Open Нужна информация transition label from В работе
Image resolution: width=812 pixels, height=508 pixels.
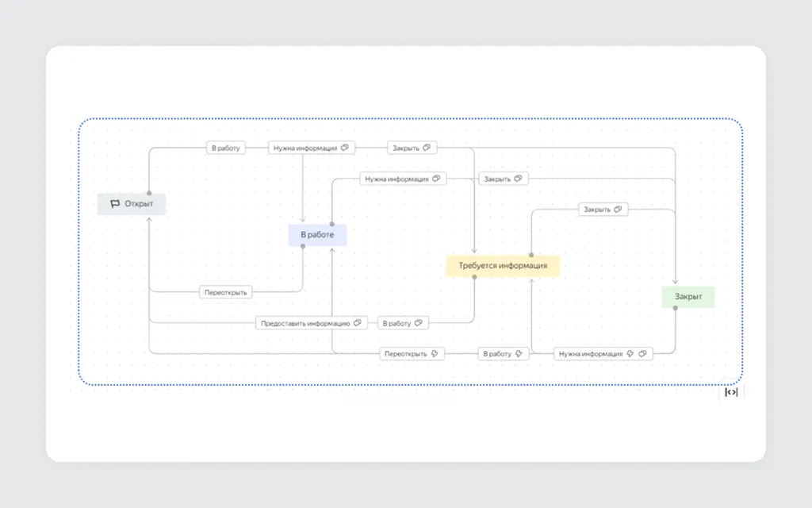(x=403, y=179)
